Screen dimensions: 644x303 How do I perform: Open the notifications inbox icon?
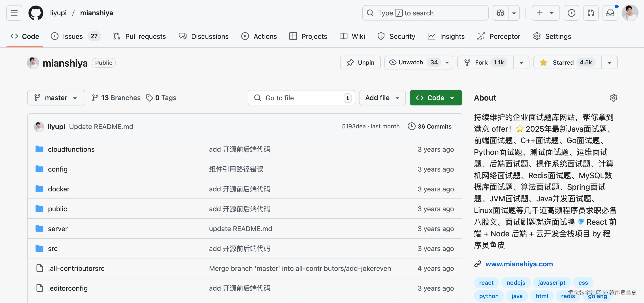tap(610, 13)
